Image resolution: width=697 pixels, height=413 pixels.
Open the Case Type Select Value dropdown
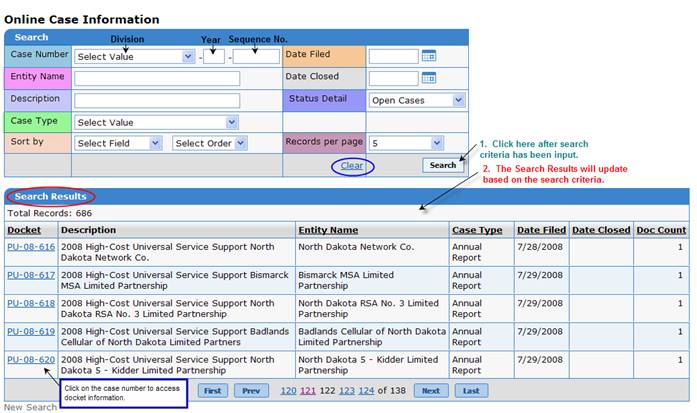[156, 122]
